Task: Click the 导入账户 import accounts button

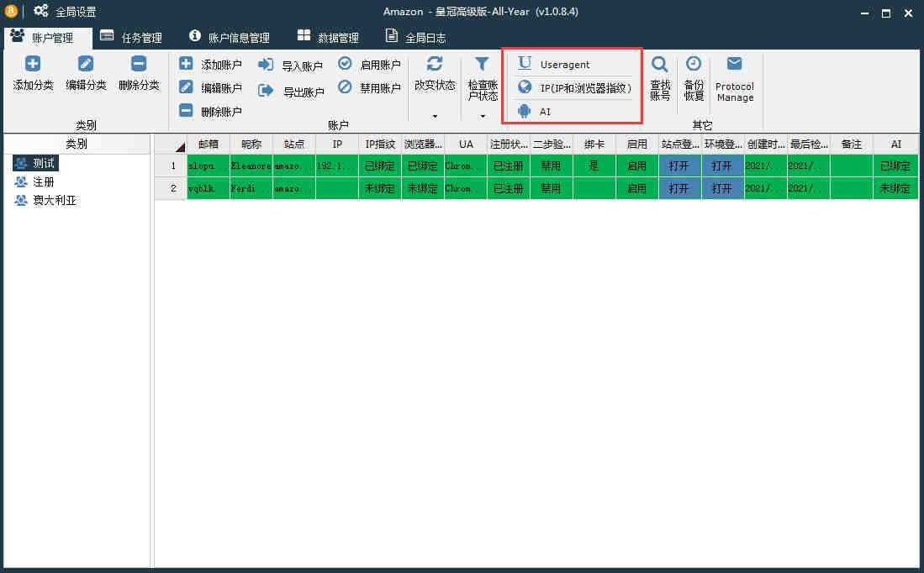Action: pyautogui.click(x=291, y=66)
